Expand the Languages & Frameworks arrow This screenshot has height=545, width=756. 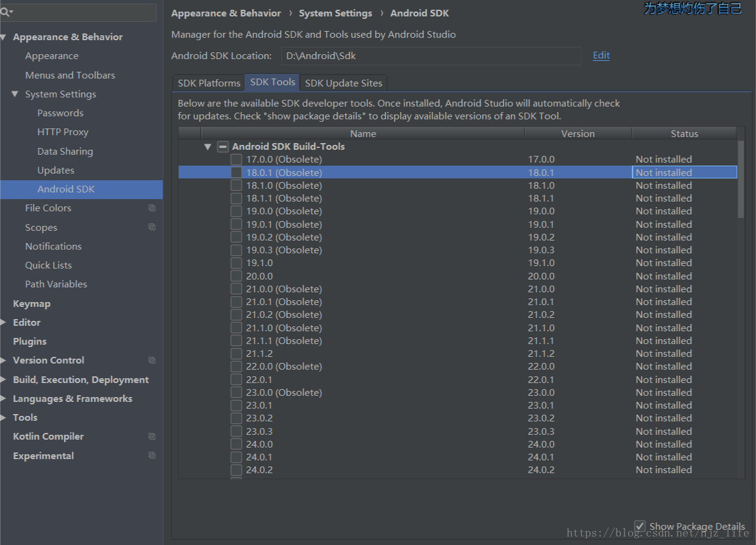(x=4, y=399)
